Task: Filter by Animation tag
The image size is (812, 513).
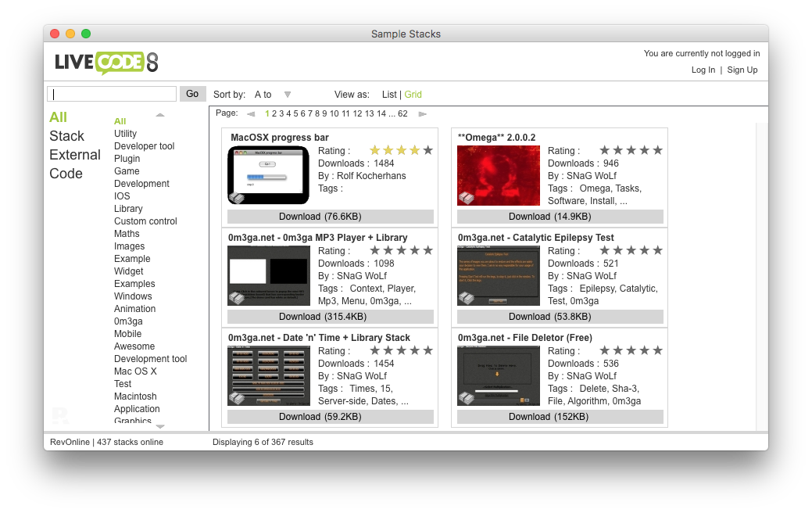Action: [134, 308]
